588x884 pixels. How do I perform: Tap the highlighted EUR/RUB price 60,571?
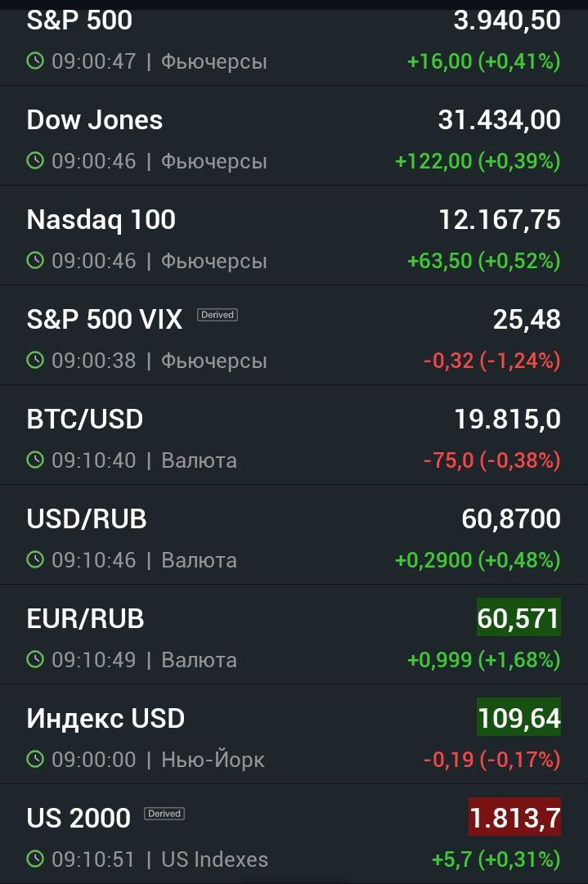pyautogui.click(x=518, y=617)
